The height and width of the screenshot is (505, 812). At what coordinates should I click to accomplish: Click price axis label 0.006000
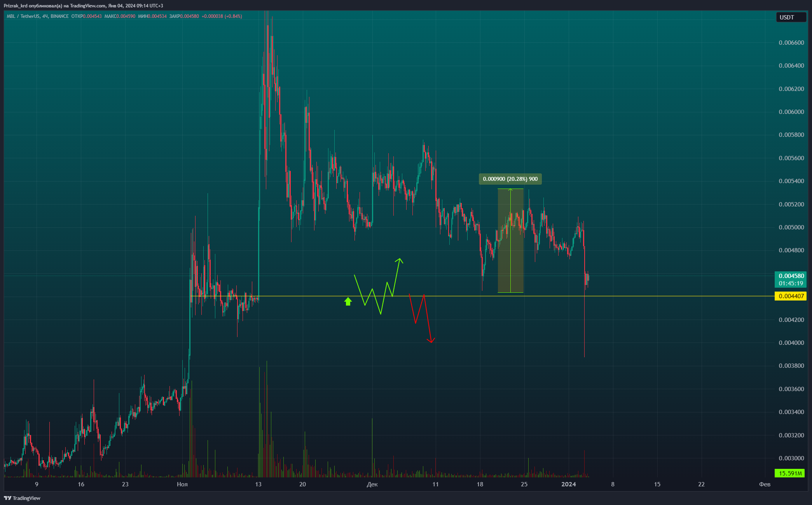[x=791, y=112]
